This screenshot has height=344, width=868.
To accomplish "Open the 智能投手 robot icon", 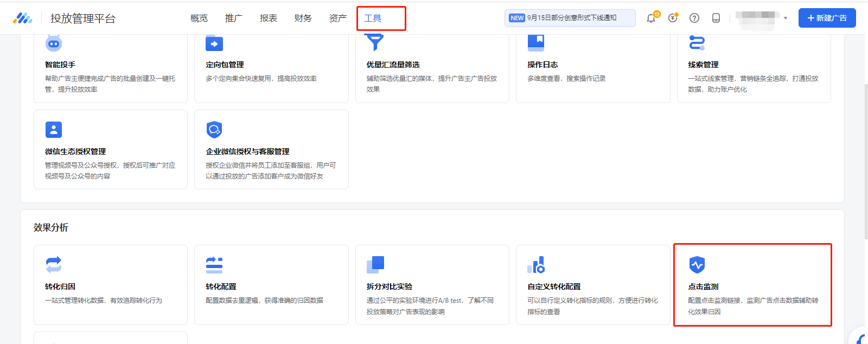I will (x=54, y=43).
